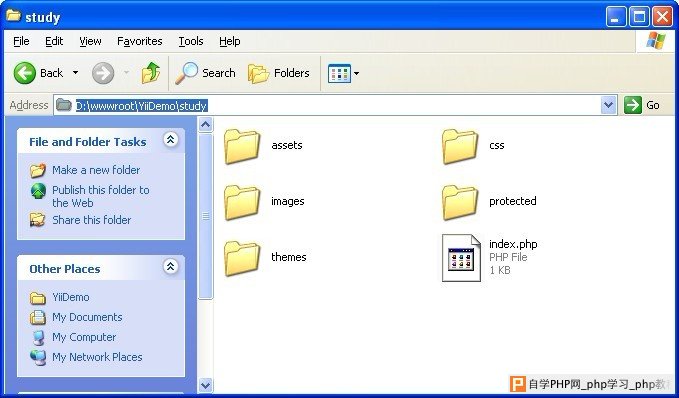
Task: Open the View menu
Action: click(90, 41)
